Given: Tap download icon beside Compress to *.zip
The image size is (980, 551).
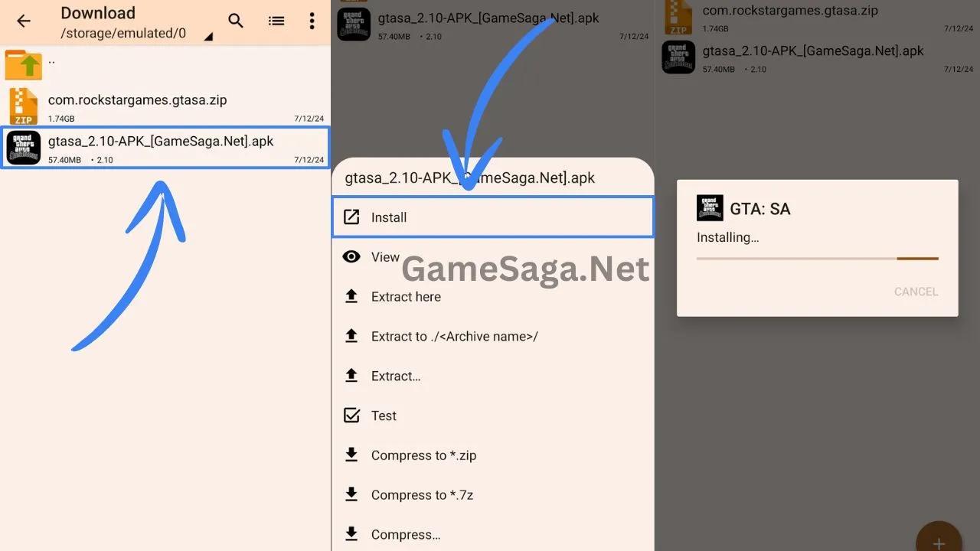Looking at the screenshot, I should (x=351, y=455).
